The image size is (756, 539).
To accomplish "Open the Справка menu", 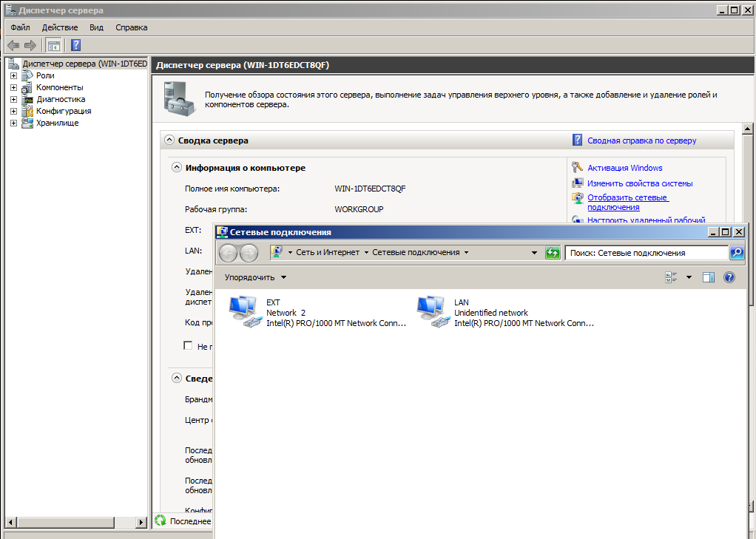I will point(131,27).
